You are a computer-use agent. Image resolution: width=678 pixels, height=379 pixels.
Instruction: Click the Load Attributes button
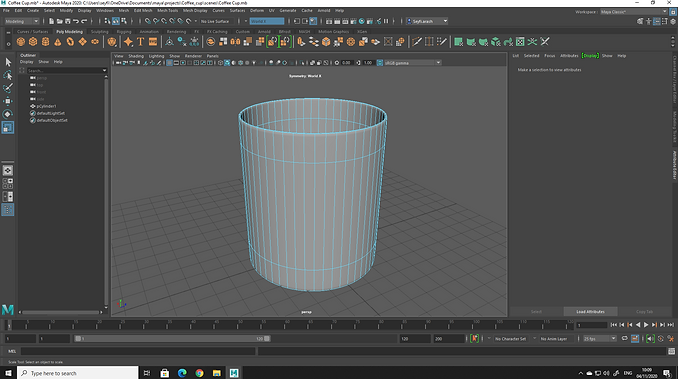590,312
